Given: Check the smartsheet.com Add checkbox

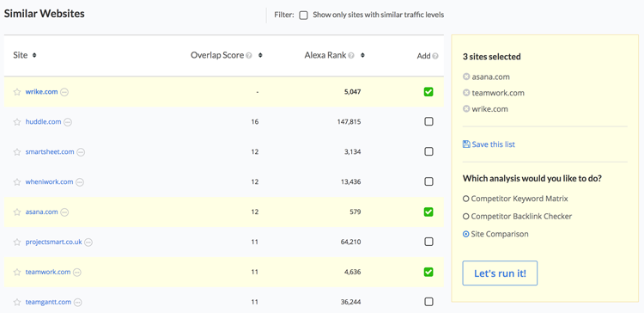Looking at the screenshot, I should [428, 151].
